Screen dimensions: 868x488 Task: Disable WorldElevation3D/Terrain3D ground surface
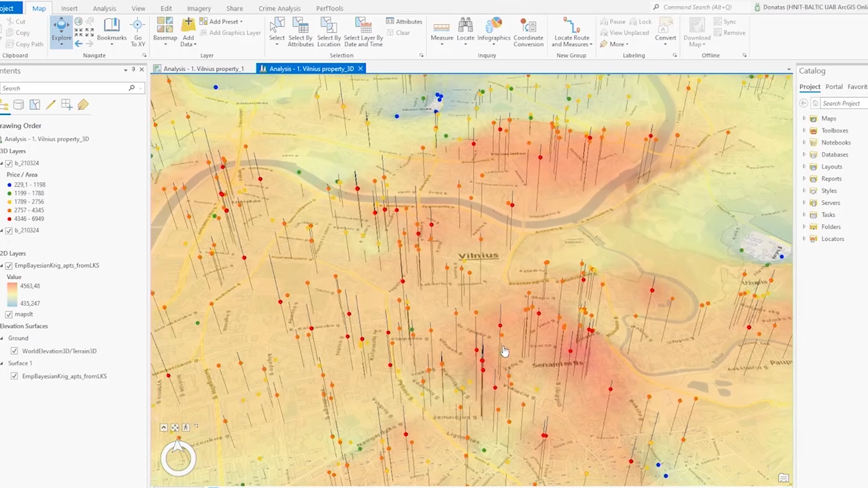14,351
